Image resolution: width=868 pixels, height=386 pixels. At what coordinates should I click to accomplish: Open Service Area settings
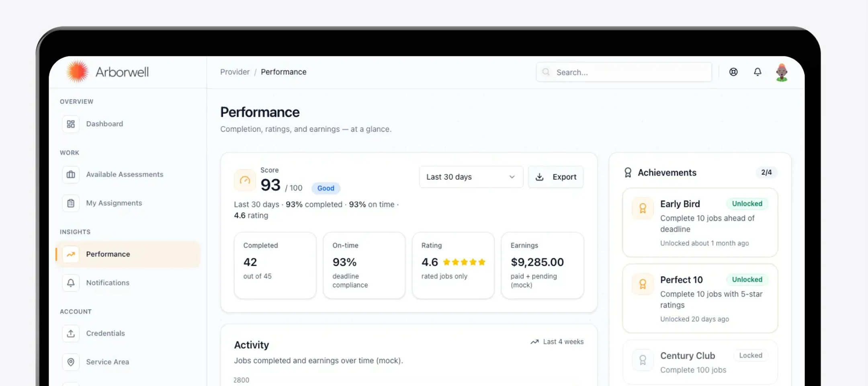coord(128,362)
